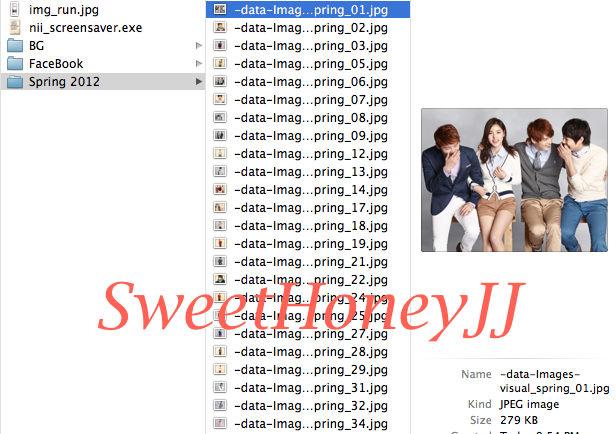Select the nii_screensaver.exe file icon
Viewport: 616px width, 434px height.
(15, 27)
